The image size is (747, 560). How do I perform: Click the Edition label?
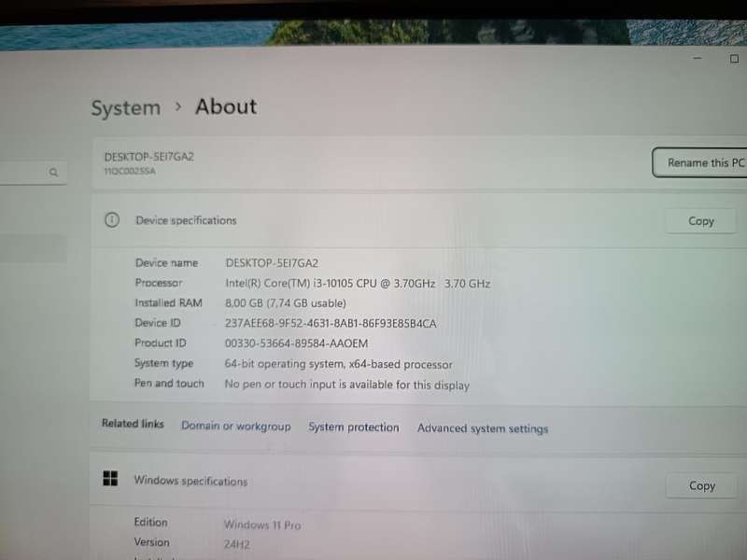tap(150, 523)
